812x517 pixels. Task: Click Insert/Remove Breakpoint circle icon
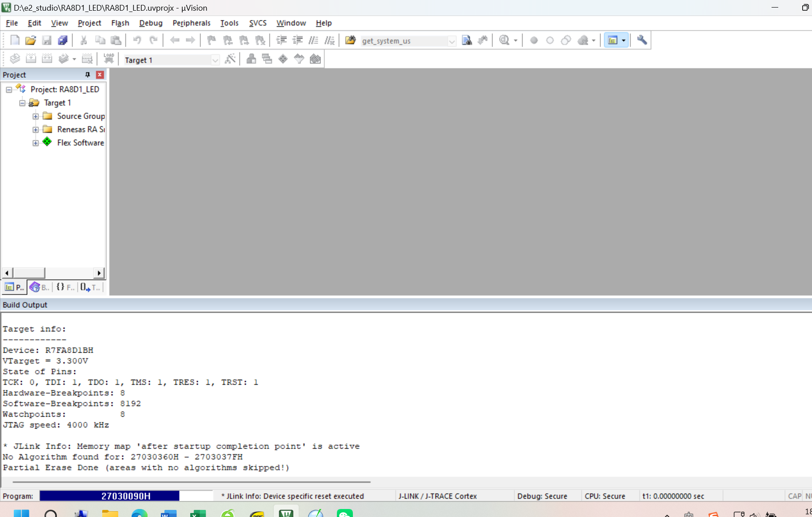click(534, 40)
